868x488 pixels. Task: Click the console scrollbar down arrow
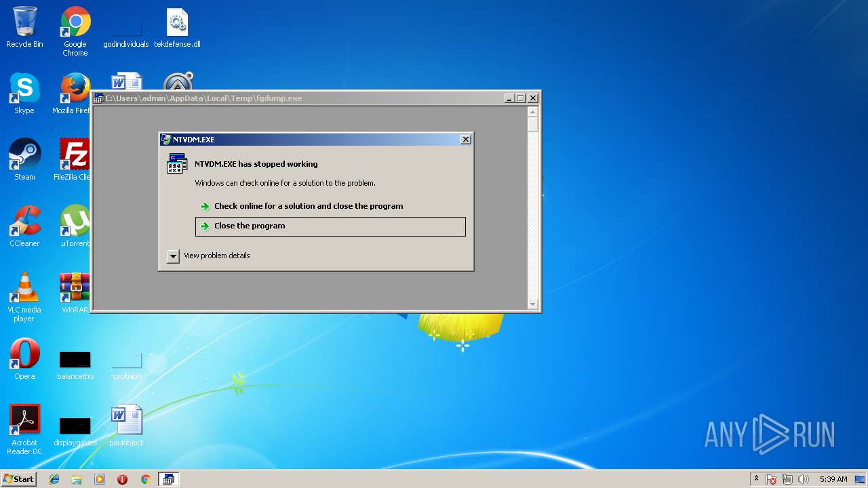tap(533, 304)
